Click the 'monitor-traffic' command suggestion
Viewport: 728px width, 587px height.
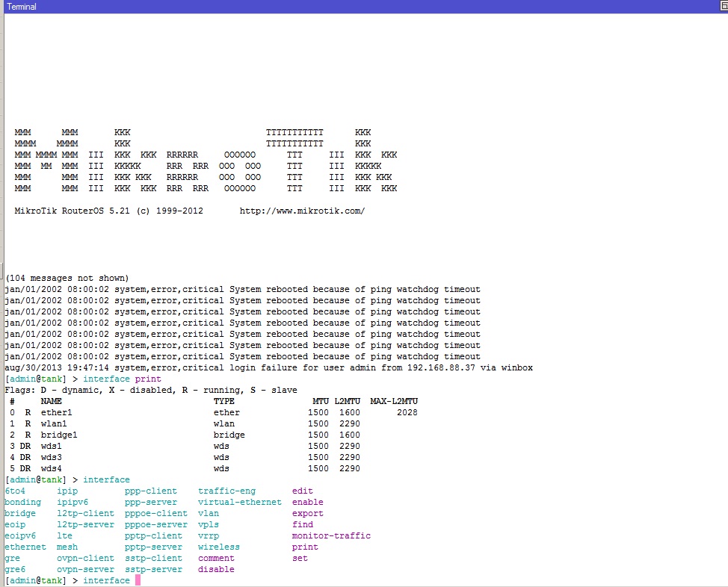coord(331,535)
